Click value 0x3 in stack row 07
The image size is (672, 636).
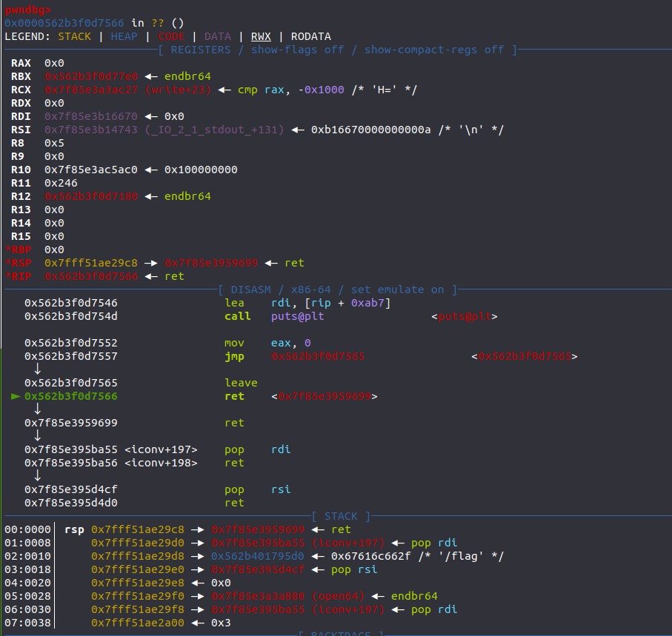pyautogui.click(x=221, y=622)
